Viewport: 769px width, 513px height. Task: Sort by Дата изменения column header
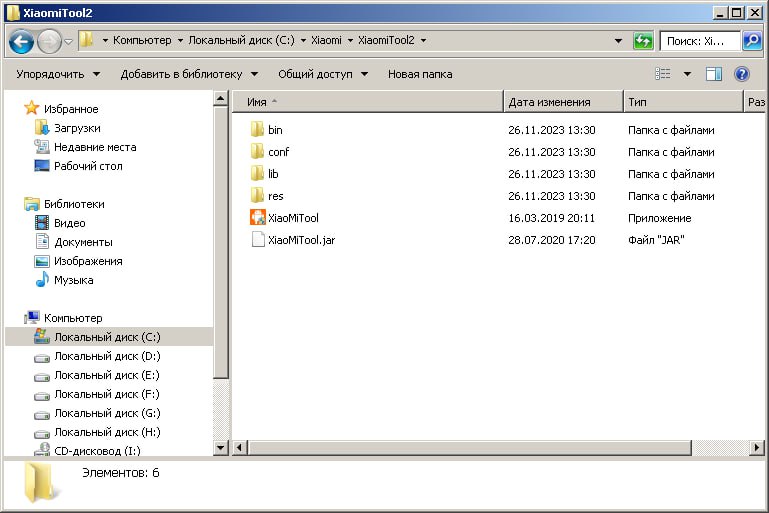[564, 102]
